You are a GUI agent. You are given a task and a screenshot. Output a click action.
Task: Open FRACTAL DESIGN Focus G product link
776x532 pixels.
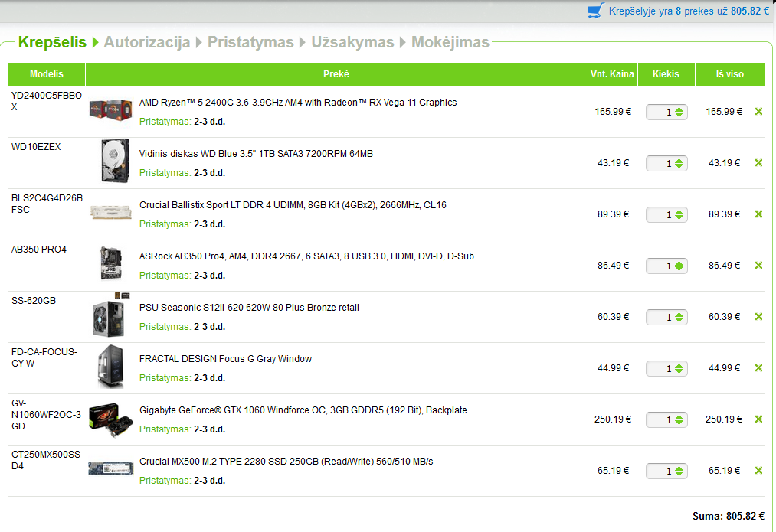click(225, 359)
